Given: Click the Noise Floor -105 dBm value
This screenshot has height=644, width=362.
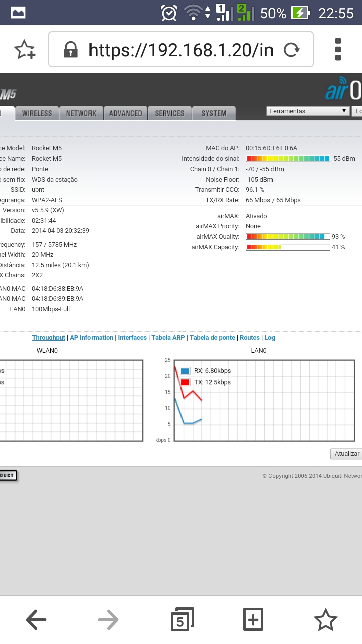Looking at the screenshot, I should coord(259,180).
